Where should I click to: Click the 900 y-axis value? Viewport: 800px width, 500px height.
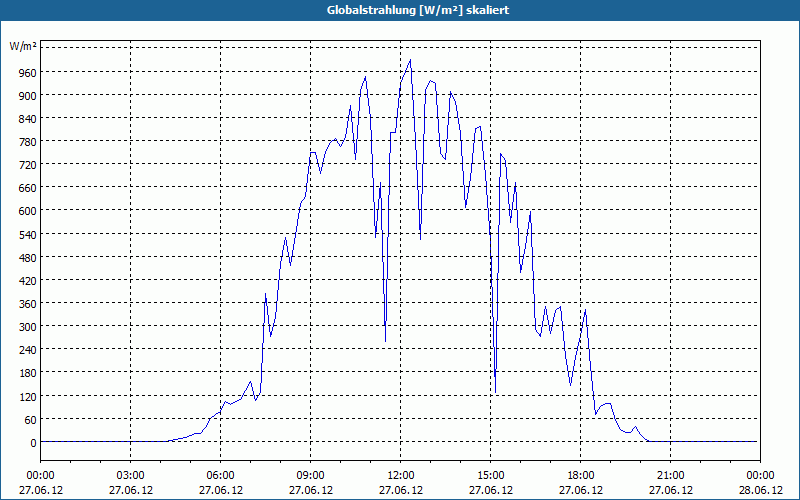(x=28, y=95)
